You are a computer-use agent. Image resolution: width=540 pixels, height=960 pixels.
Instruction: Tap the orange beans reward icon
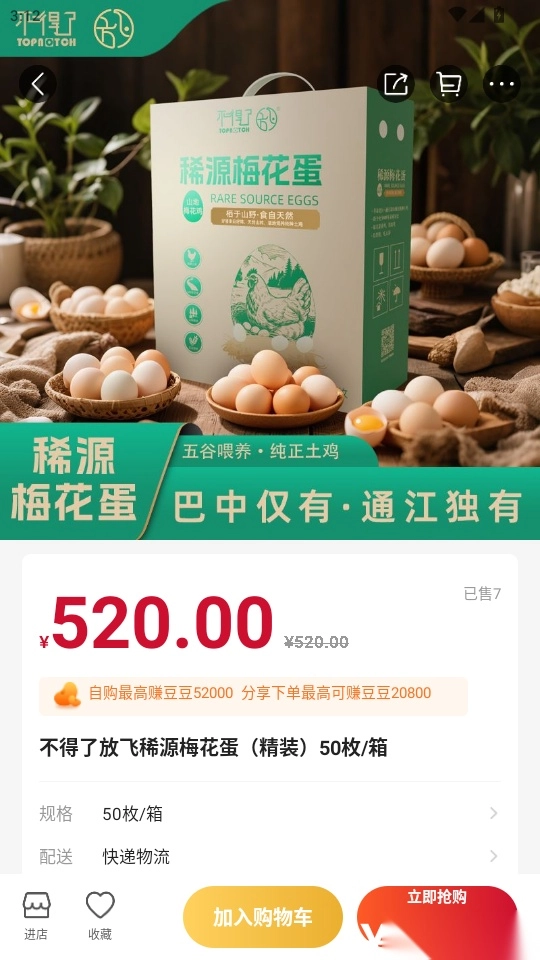67,695
